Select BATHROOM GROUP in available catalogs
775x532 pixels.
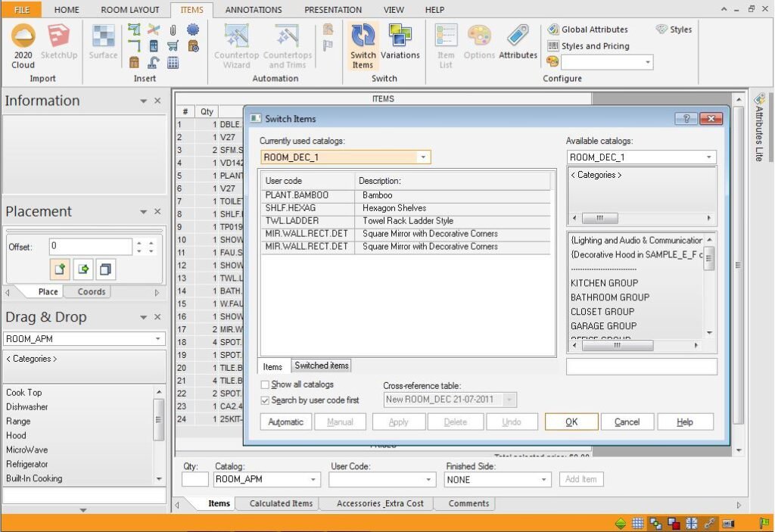[610, 297]
